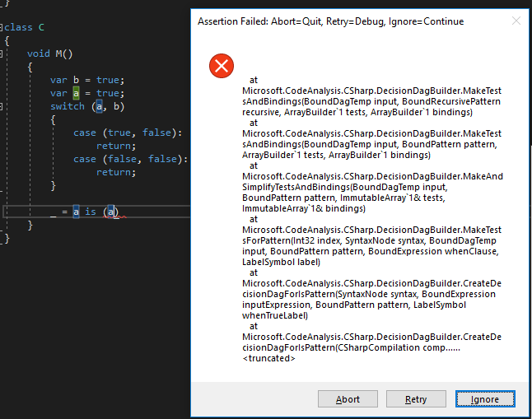Click variable 'b' in switch expression
This screenshot has width=532, height=419.
pyautogui.click(x=116, y=106)
